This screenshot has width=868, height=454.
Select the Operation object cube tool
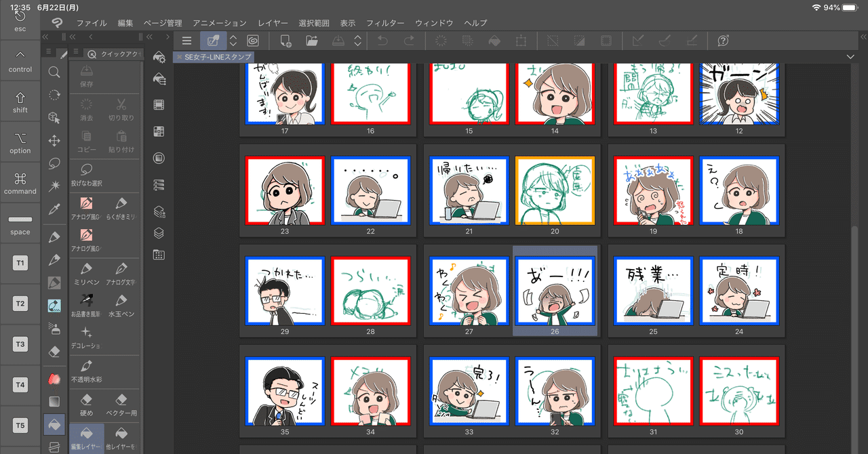[54, 118]
